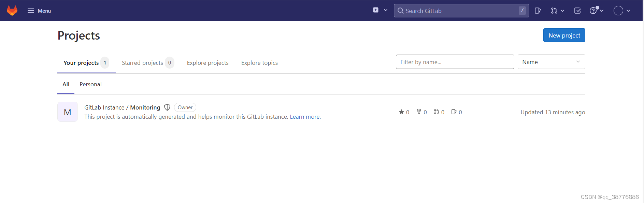644x203 pixels.
Task: Open the hamburger Menu
Action: pos(39,11)
